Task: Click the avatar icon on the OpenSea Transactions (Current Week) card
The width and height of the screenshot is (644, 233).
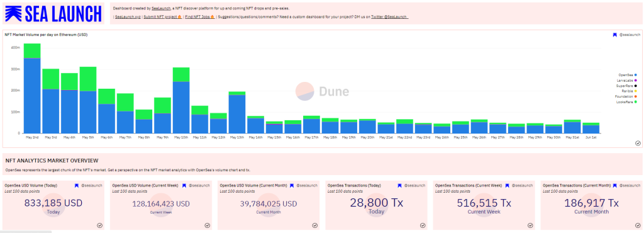Action: click(507, 186)
